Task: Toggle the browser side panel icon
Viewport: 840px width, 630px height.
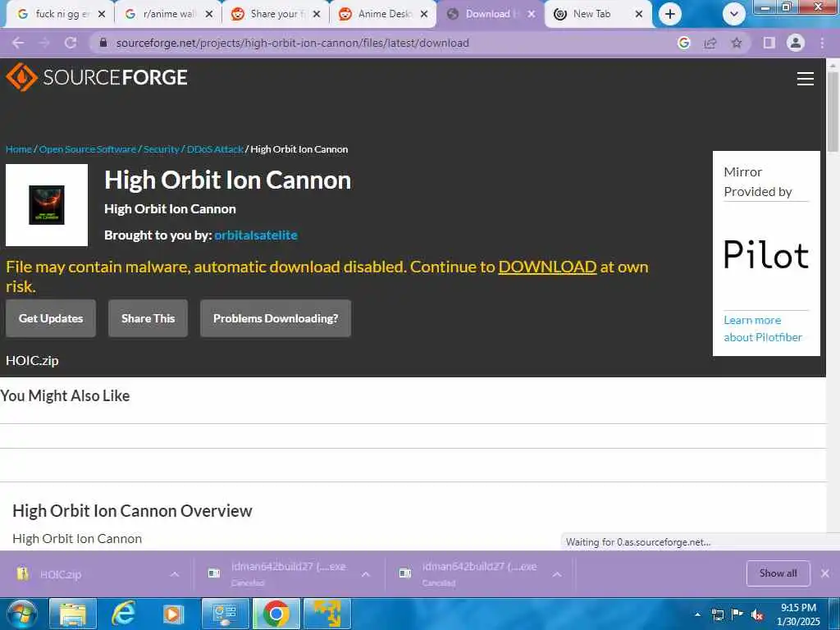Action: click(769, 43)
